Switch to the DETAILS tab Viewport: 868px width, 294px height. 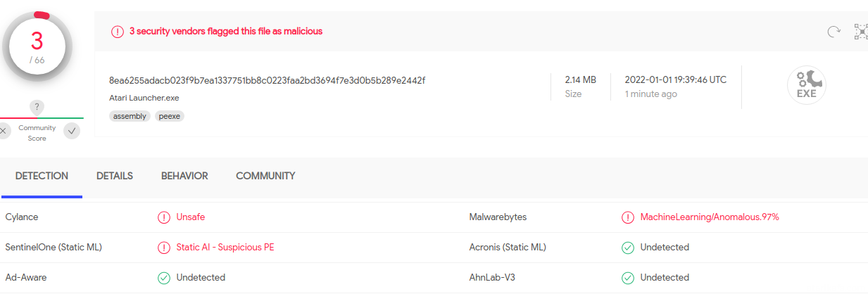click(x=115, y=176)
